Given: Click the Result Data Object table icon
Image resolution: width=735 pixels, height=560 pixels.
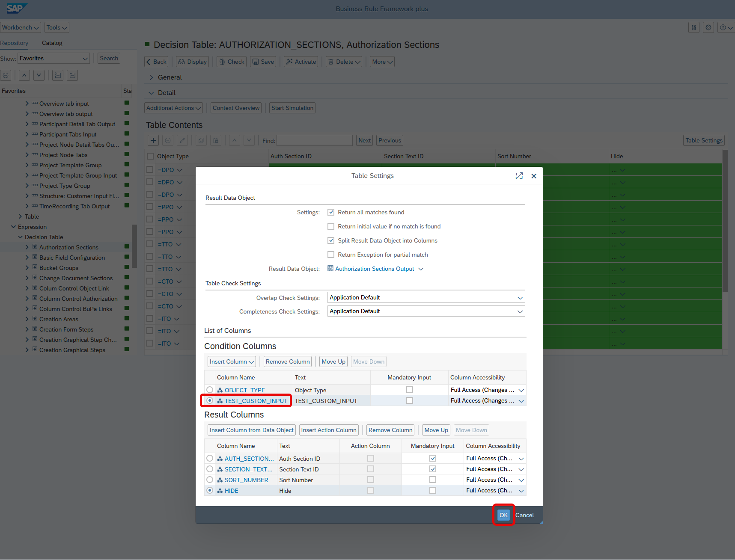Looking at the screenshot, I should (330, 269).
